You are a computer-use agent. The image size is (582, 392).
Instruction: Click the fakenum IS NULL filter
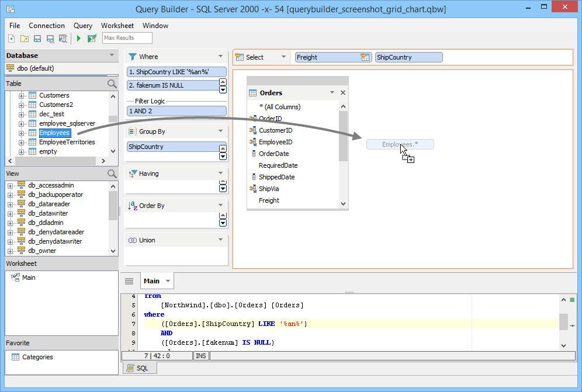coord(172,85)
